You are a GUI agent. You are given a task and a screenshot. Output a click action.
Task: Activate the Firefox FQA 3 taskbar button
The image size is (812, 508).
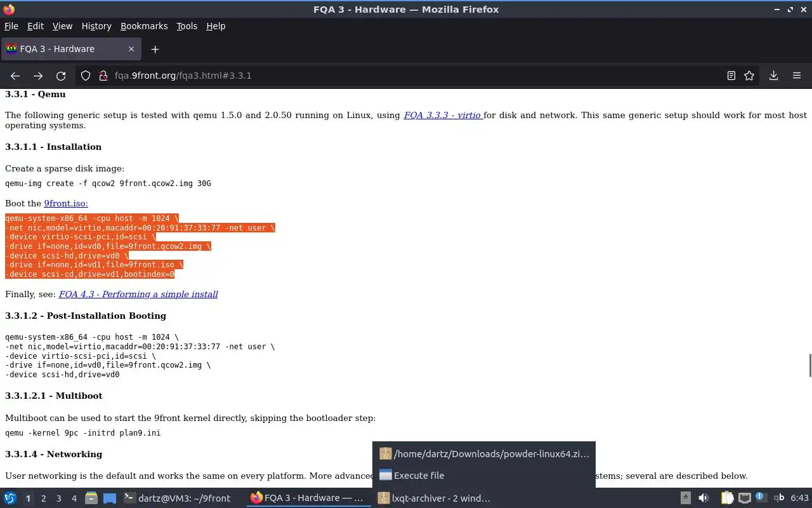tap(308, 498)
